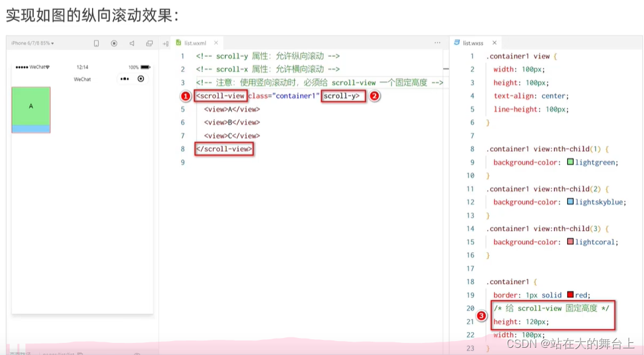Click the 12:14 time in simulator status bar

[x=82, y=67]
